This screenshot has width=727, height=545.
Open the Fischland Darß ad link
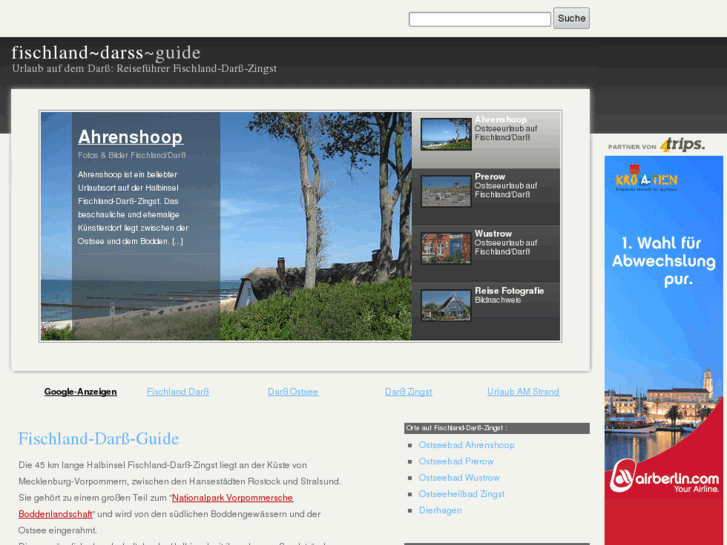pos(178,391)
